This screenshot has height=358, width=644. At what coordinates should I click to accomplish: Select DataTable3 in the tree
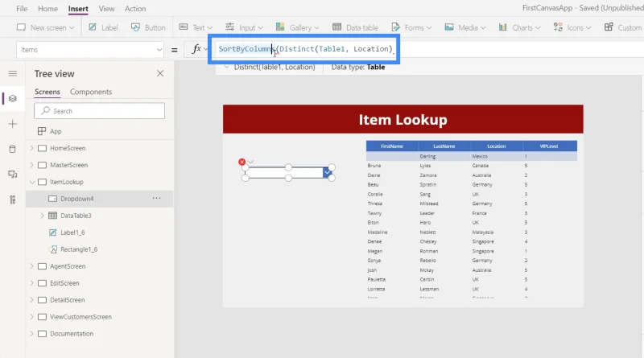[x=76, y=216]
